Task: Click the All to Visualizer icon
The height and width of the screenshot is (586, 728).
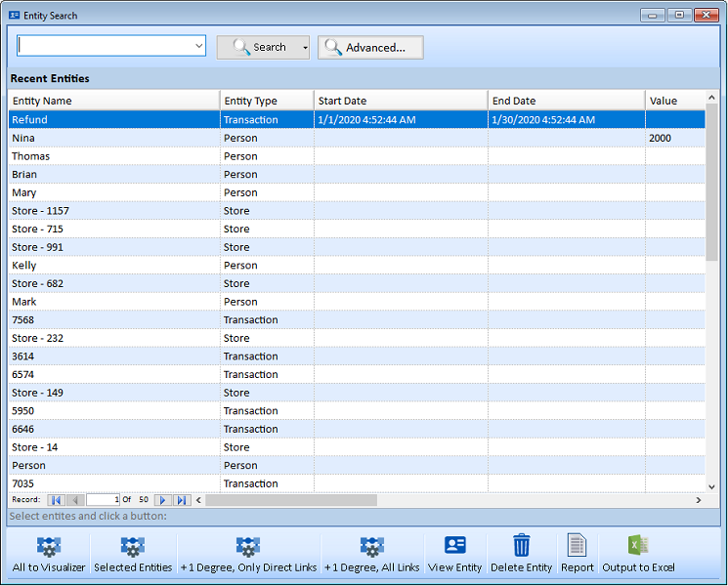Action: click(x=49, y=547)
